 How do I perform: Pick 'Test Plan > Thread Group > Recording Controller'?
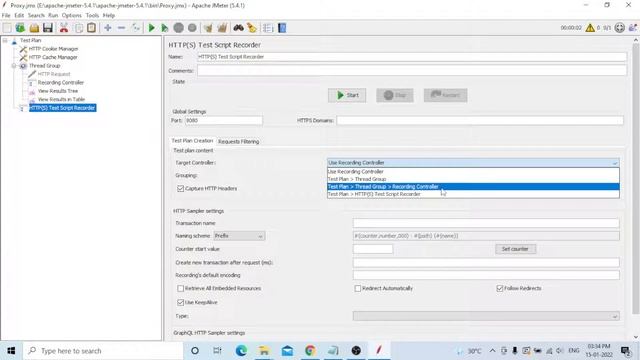click(473, 187)
